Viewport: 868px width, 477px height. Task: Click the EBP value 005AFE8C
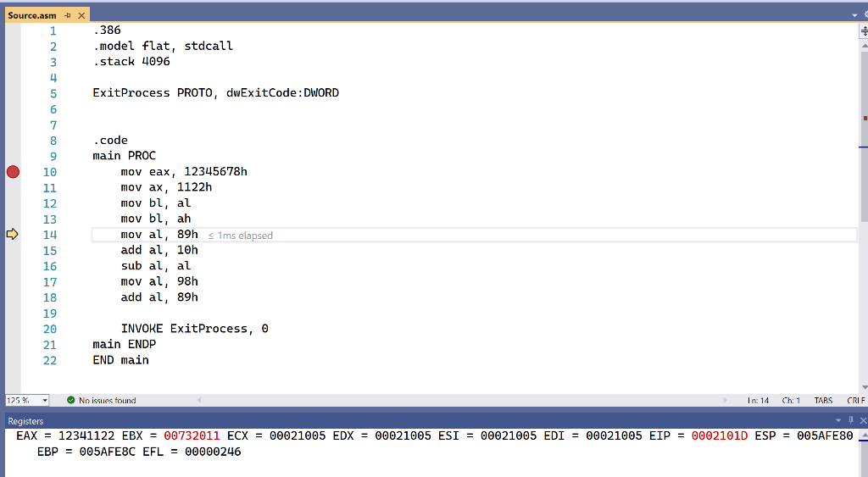tap(108, 452)
